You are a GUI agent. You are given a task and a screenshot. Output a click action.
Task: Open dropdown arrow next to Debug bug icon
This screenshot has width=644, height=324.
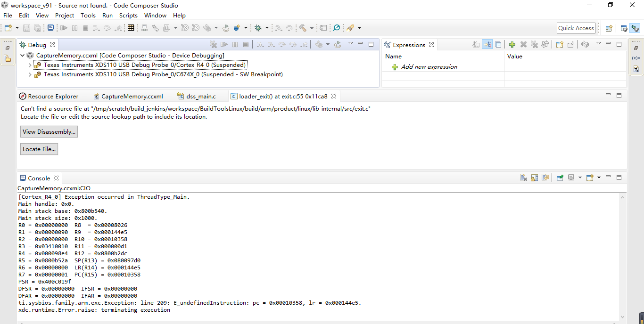(x=267, y=28)
